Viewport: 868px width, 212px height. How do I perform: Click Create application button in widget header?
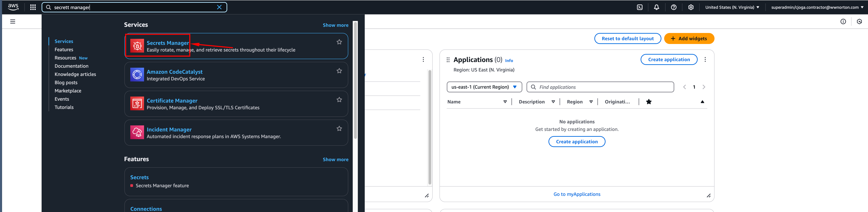(668, 59)
